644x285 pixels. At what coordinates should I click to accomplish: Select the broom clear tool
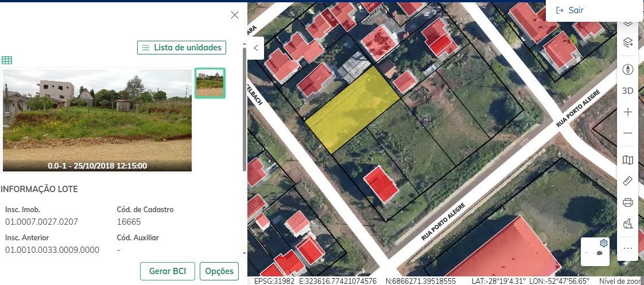pyautogui.click(x=627, y=224)
